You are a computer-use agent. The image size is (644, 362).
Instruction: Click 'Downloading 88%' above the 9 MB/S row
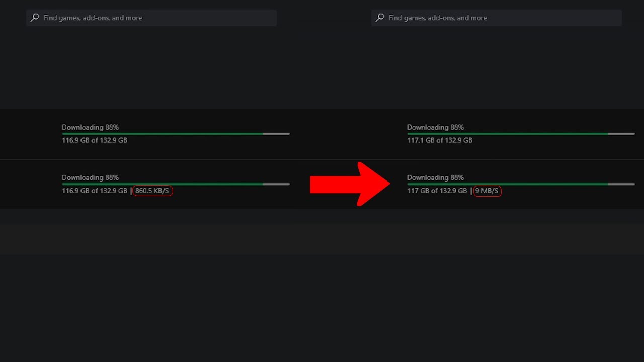[435, 177]
